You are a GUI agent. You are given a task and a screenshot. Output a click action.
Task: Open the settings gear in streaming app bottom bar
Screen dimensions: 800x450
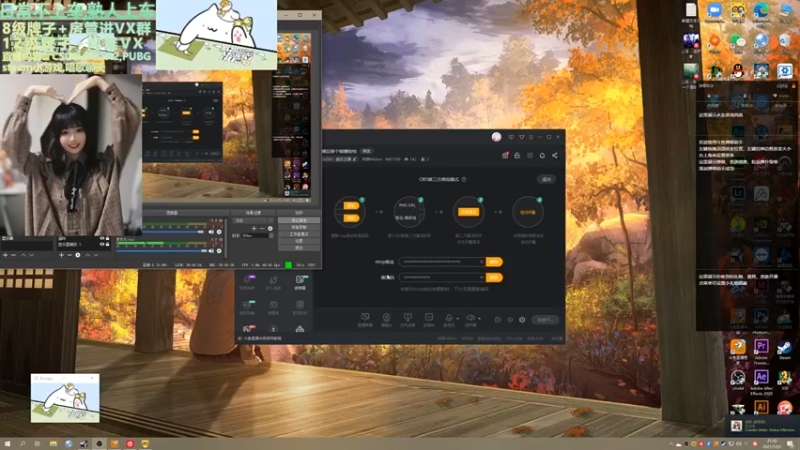click(522, 320)
